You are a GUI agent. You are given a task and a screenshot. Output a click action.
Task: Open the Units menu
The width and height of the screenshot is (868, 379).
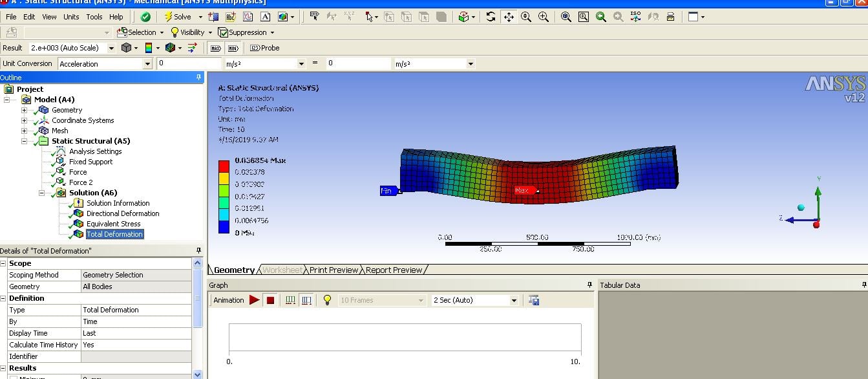tap(71, 17)
